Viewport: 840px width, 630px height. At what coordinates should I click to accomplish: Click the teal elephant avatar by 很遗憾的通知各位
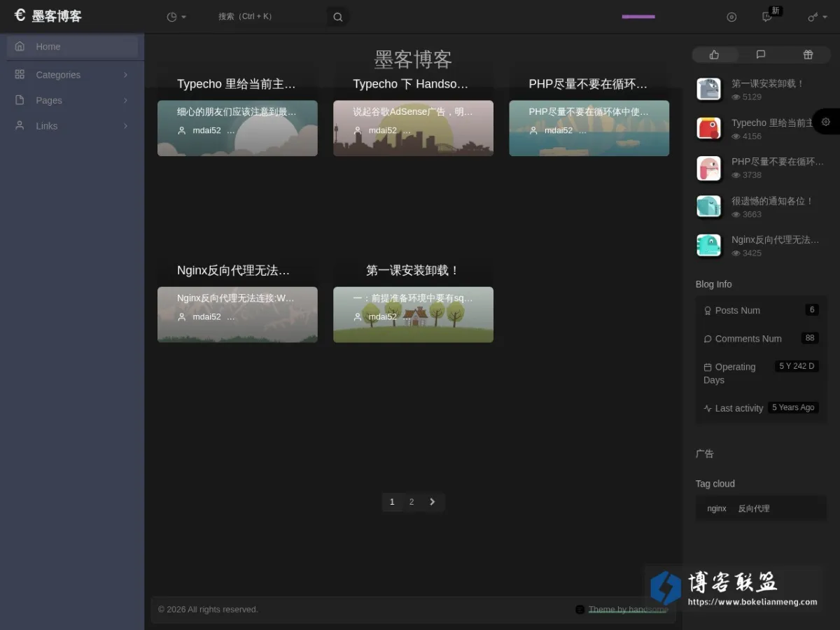(709, 206)
